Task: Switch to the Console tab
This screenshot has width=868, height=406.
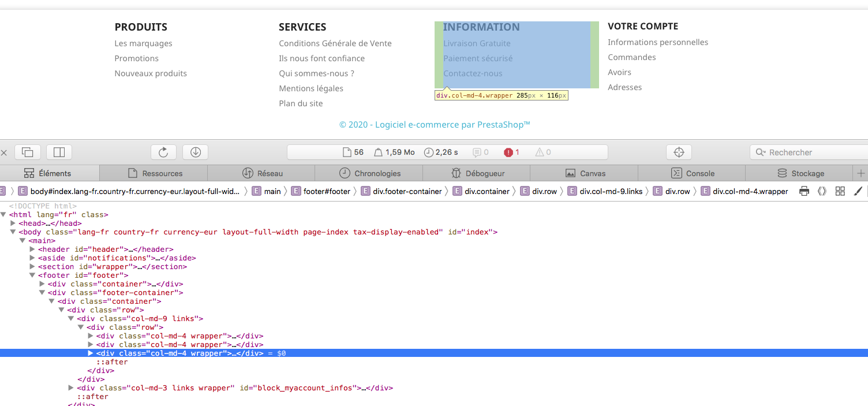Action: point(692,173)
